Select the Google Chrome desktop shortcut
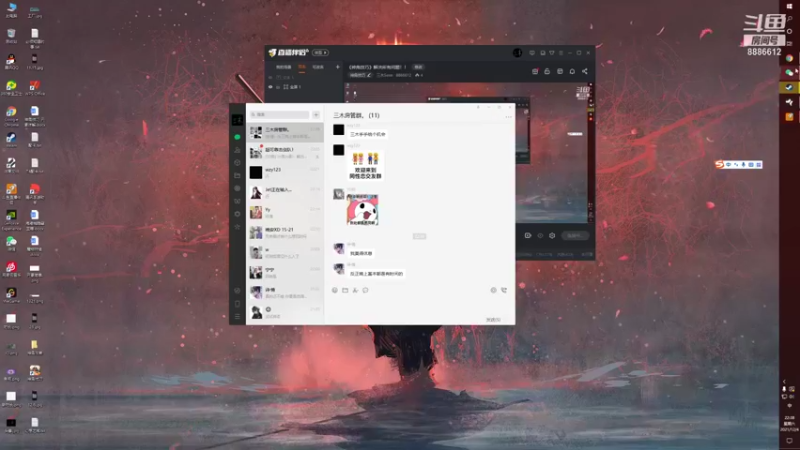Viewport: 800px width, 450px height. tap(11, 116)
